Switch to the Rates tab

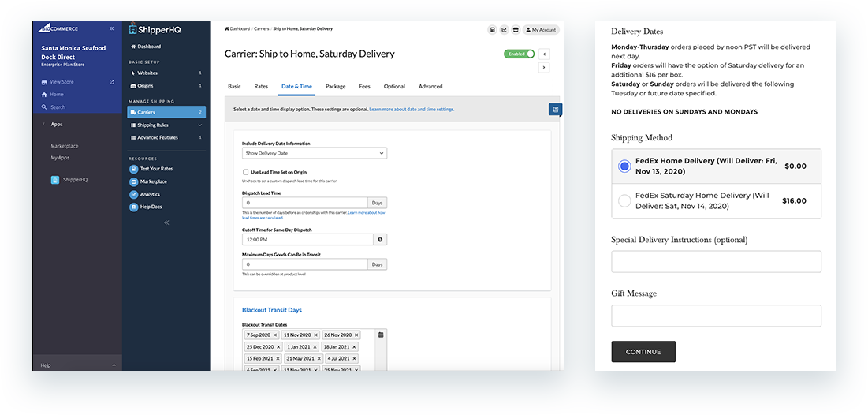tap(261, 86)
